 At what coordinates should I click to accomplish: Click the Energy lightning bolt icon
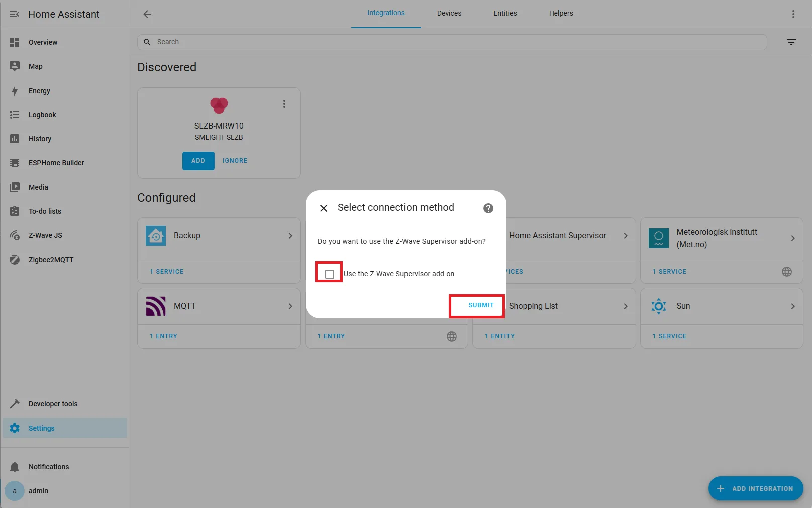15,91
